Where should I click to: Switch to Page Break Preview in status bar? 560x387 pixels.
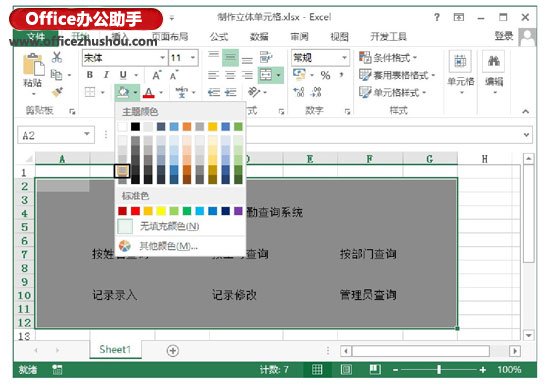(375, 370)
